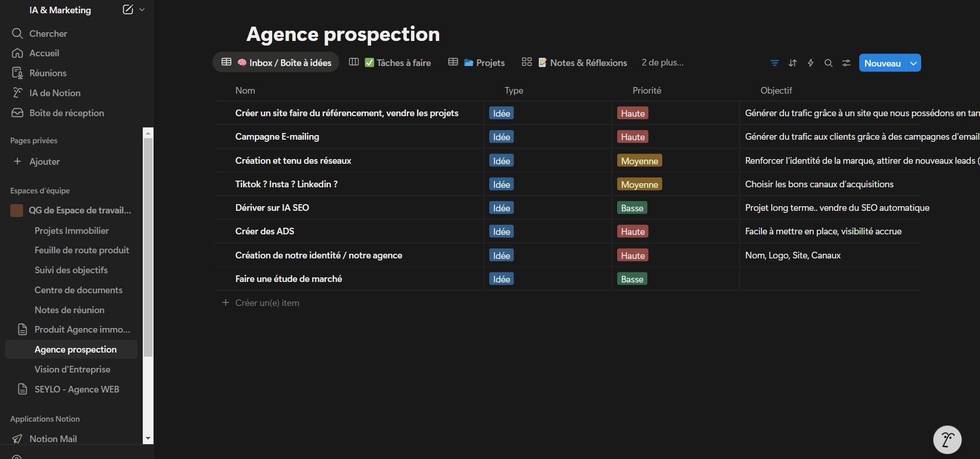
Task: Open Création et tenu des réseaux item
Action: point(293,161)
